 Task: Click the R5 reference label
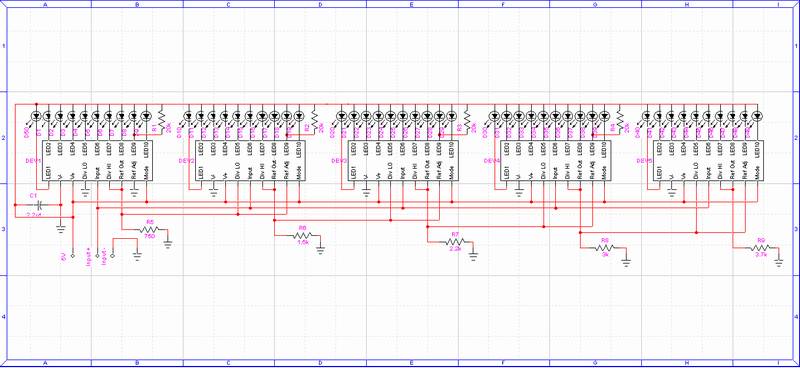tap(150, 222)
